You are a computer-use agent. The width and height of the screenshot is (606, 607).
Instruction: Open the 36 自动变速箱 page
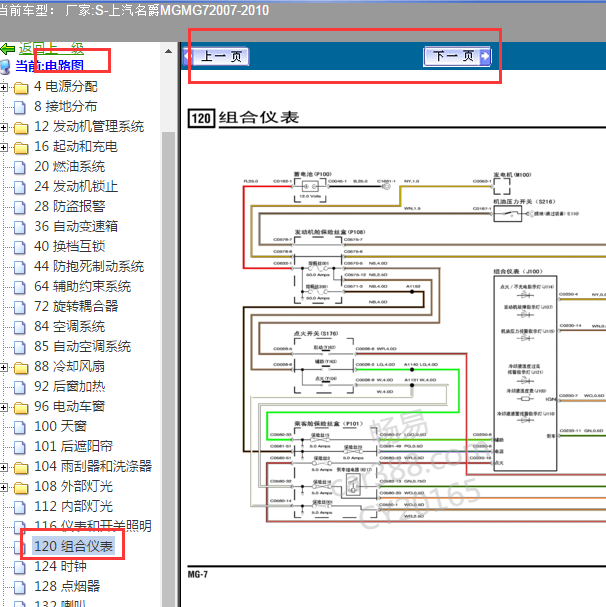click(76, 226)
